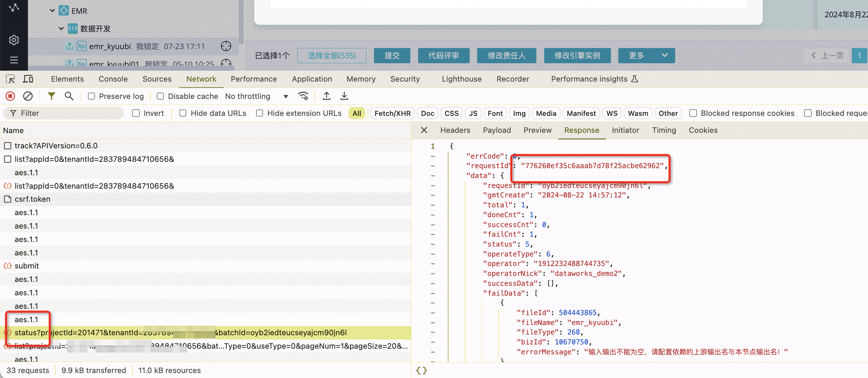
Task: Check Blocked requests checkbox
Action: [808, 113]
